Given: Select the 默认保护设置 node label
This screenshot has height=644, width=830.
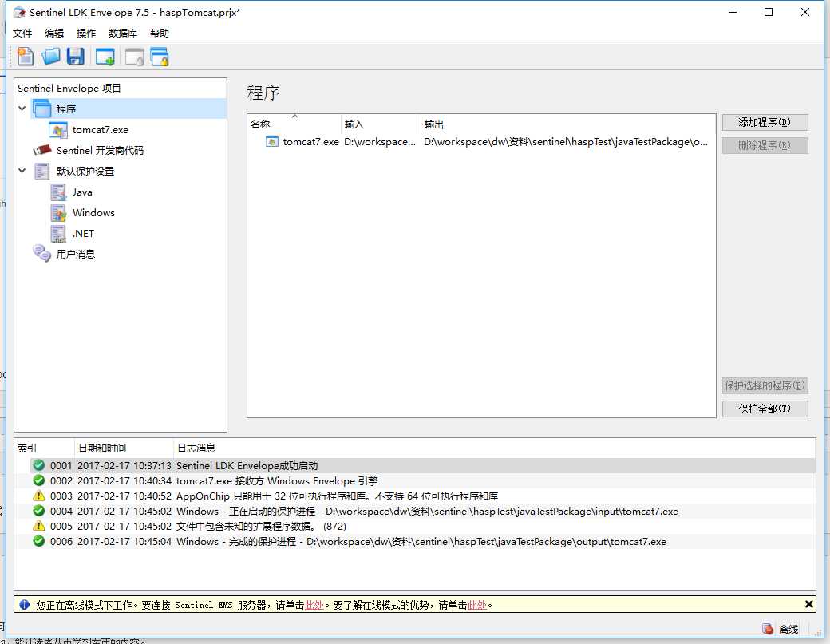Looking at the screenshot, I should (85, 171).
